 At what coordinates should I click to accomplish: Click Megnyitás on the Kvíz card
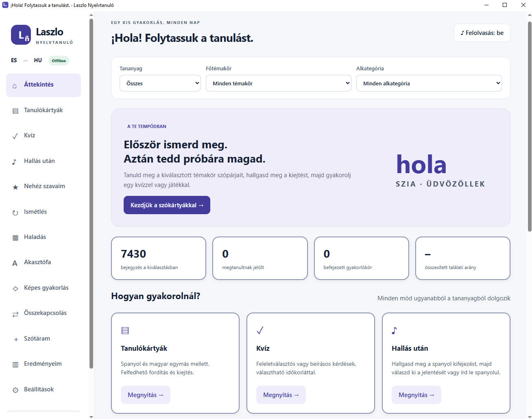(281, 395)
